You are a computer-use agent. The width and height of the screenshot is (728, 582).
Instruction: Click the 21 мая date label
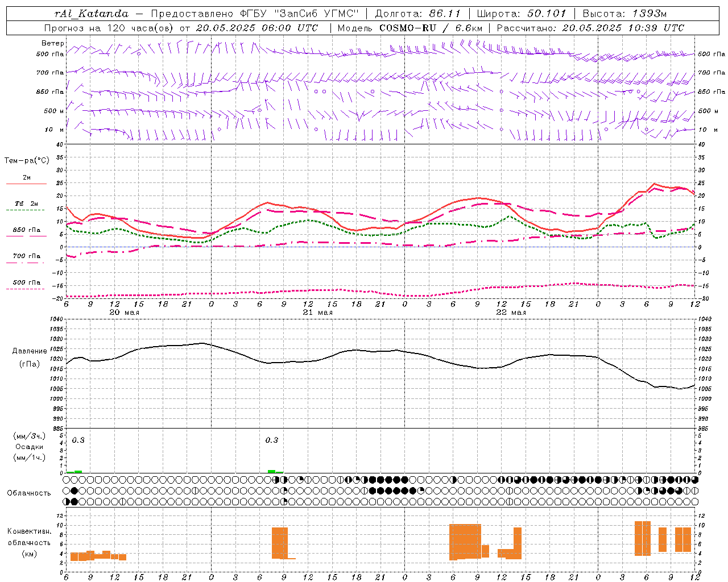(317, 313)
